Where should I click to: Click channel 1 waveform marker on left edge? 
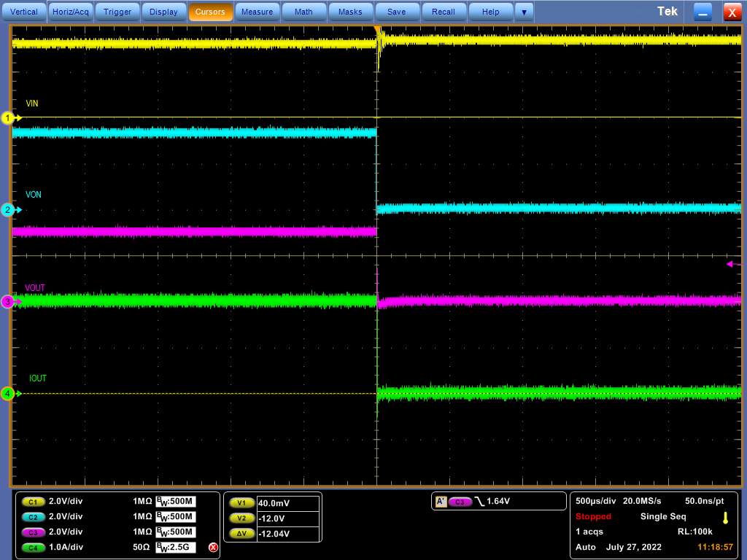click(x=6, y=117)
